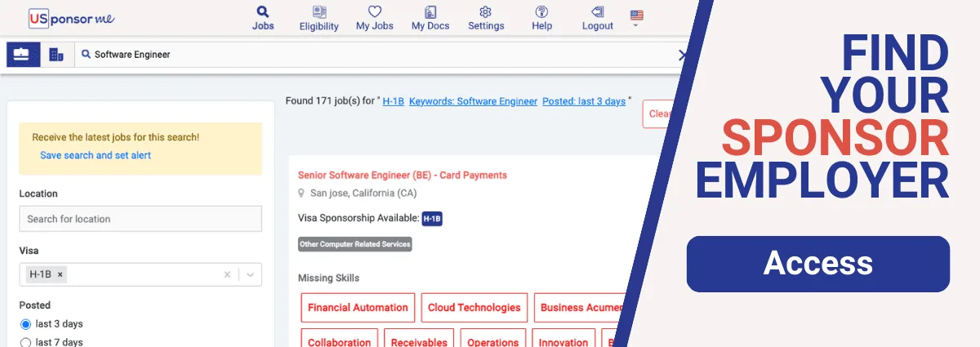Image resolution: width=980 pixels, height=347 pixels.
Task: Open My Docs document icon
Action: point(430,12)
